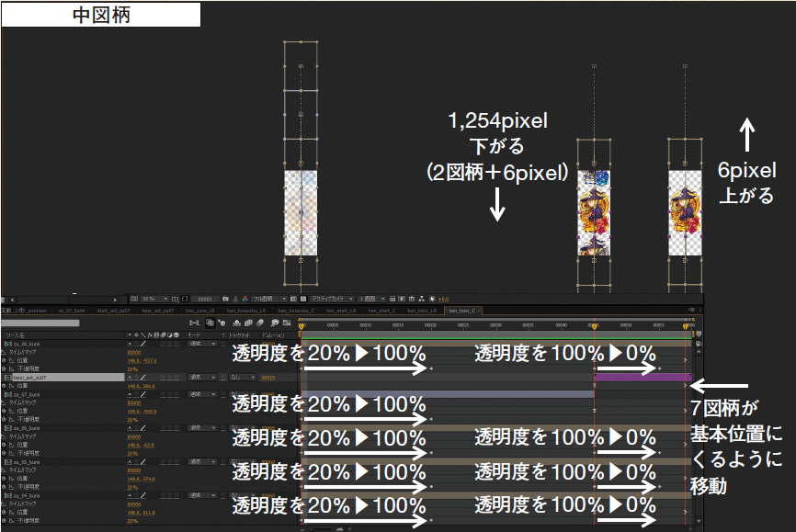The height and width of the screenshot is (532, 796).
Task: Click the exposure value +0.0
Action: click(443, 300)
